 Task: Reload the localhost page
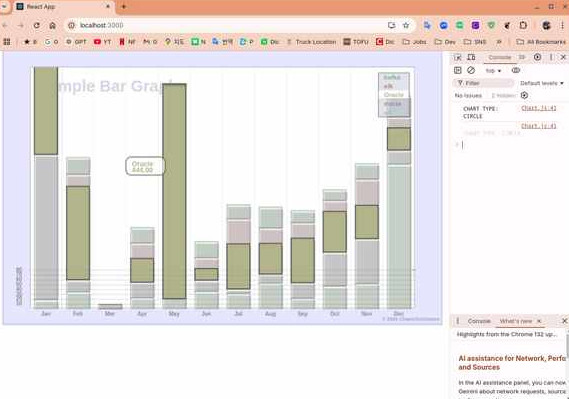point(37,25)
